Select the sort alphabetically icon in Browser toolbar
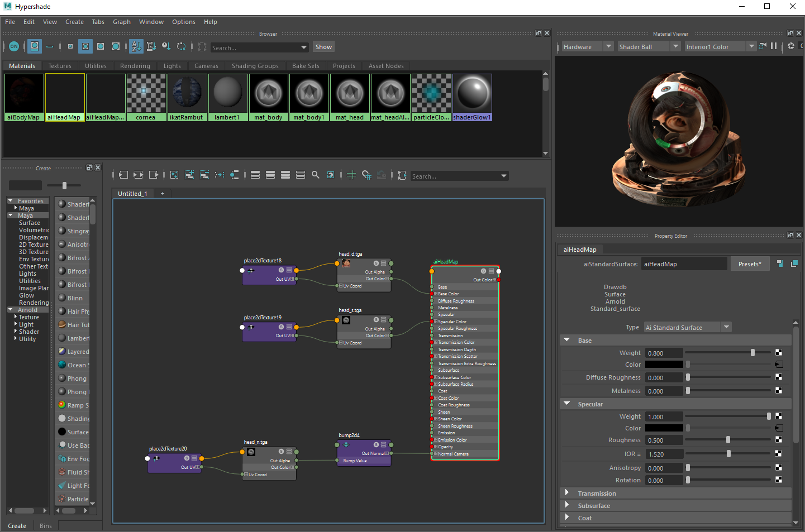 136,46
